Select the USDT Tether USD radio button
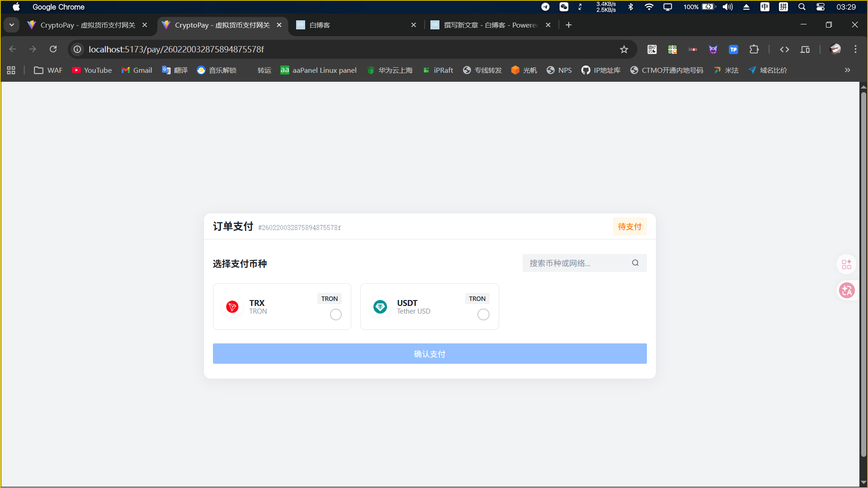This screenshot has height=488, width=868. pyautogui.click(x=483, y=314)
